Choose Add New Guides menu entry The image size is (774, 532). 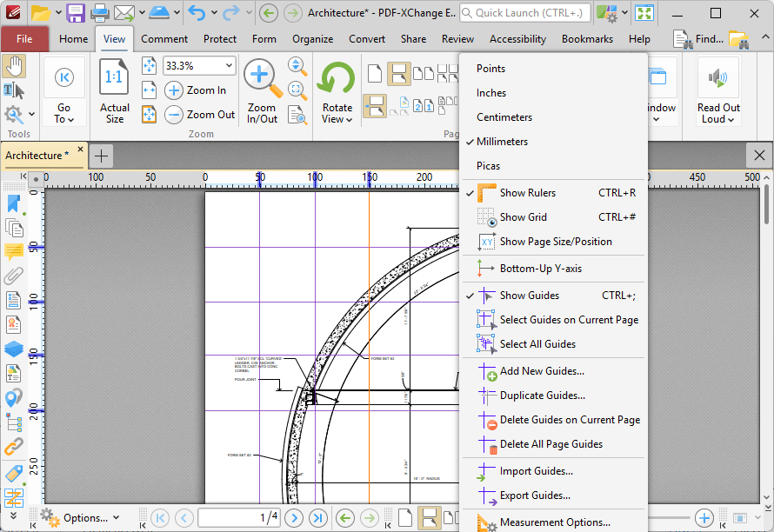pos(554,371)
